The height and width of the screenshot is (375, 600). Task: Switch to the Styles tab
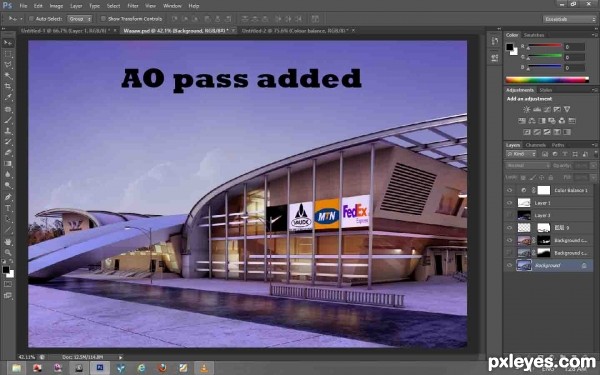pos(546,90)
